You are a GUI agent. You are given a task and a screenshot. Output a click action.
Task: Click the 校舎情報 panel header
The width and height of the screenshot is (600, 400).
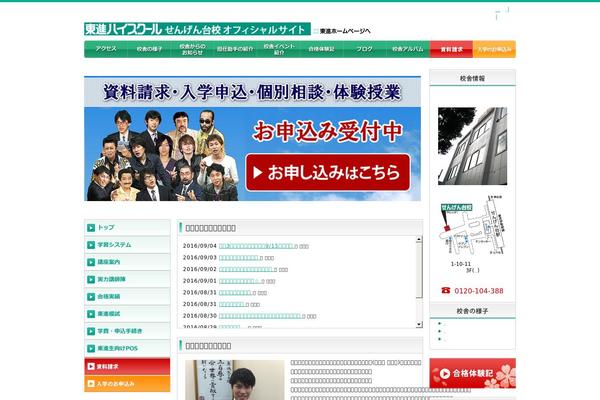click(472, 78)
